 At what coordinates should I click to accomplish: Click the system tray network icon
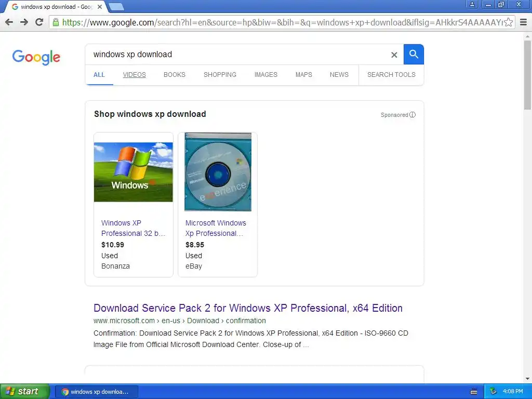(493, 392)
